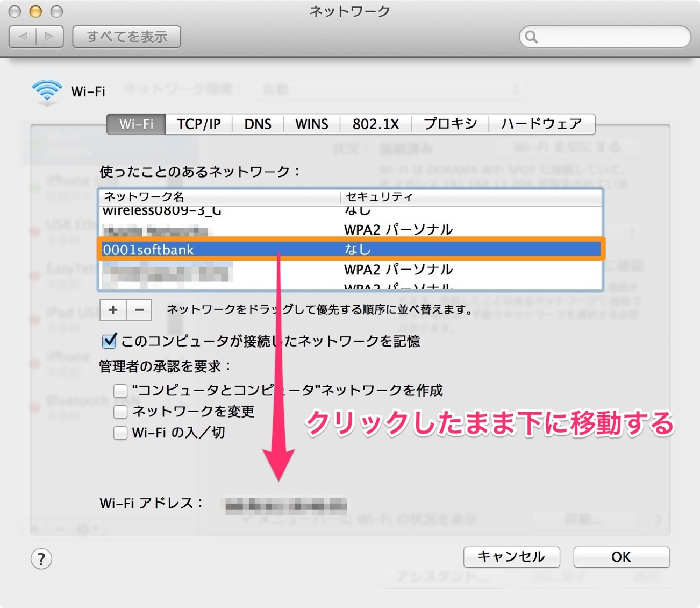This screenshot has height=608, width=700.
Task: Click the キャンセル button
Action: [x=511, y=557]
